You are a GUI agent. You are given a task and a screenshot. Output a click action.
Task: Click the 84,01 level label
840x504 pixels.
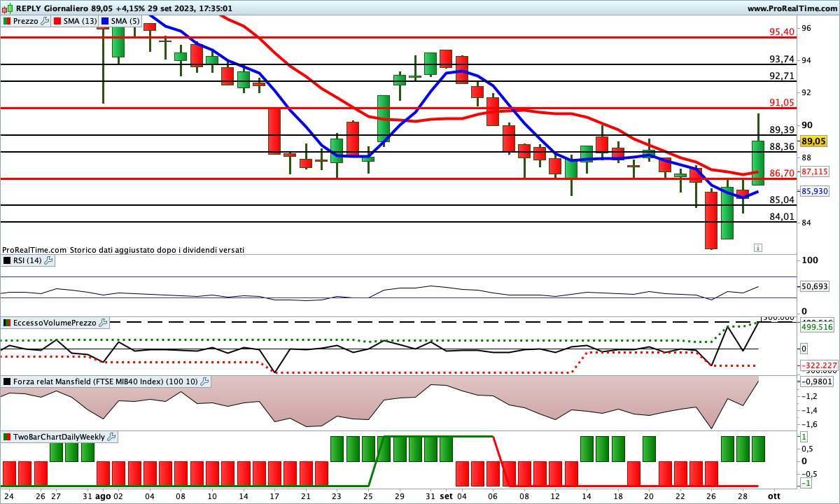tap(782, 216)
